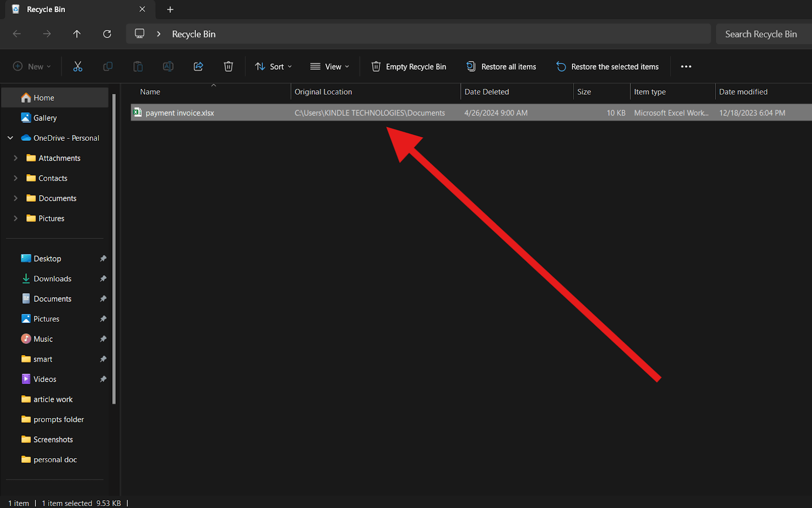Click the Refresh icon beside address bar
Image resolution: width=812 pixels, height=508 pixels.
coord(107,34)
